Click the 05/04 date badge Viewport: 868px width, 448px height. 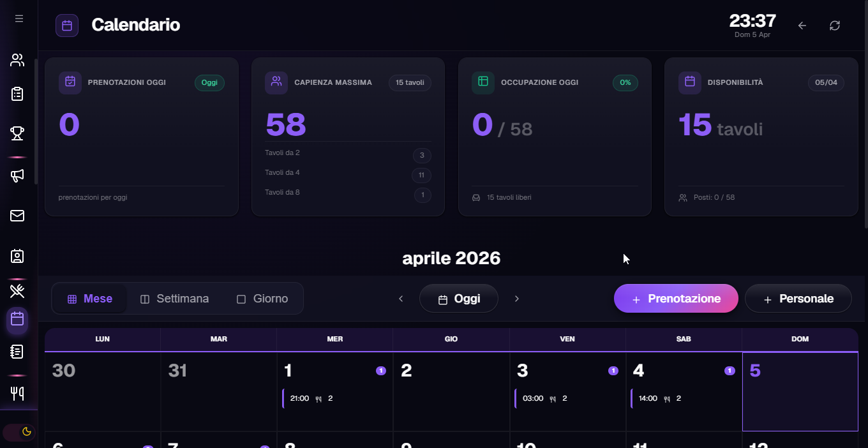pos(826,83)
